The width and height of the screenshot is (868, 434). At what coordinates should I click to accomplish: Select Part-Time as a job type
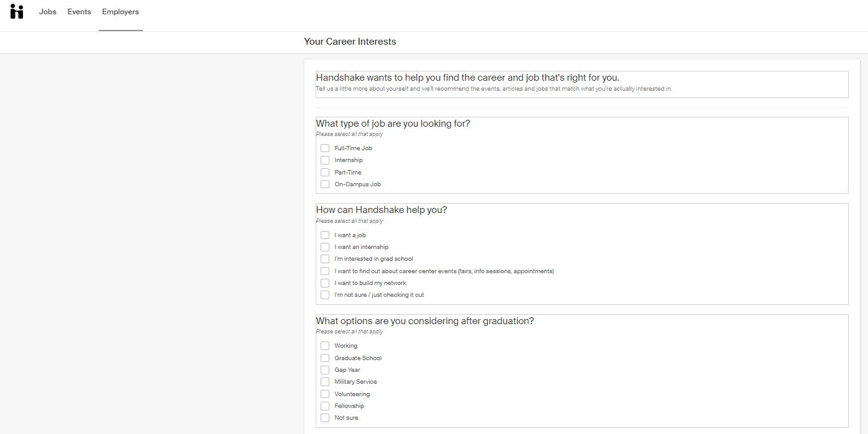point(325,172)
